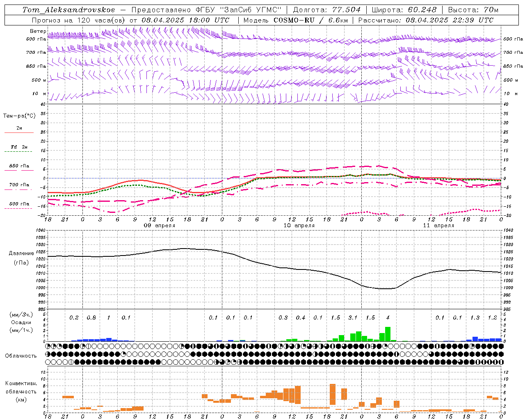This screenshot has width=525, height=420.
Task: Click the Тем-ра(°C) axis title
Action: coord(19,116)
